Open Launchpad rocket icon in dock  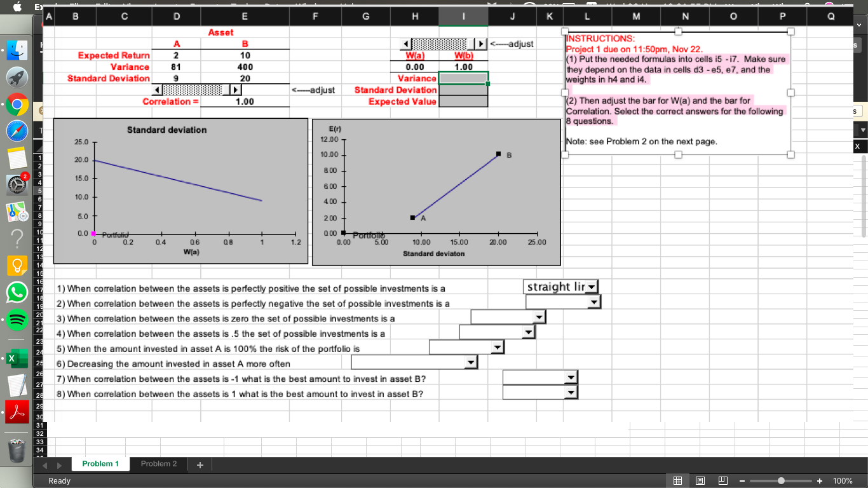(18, 78)
